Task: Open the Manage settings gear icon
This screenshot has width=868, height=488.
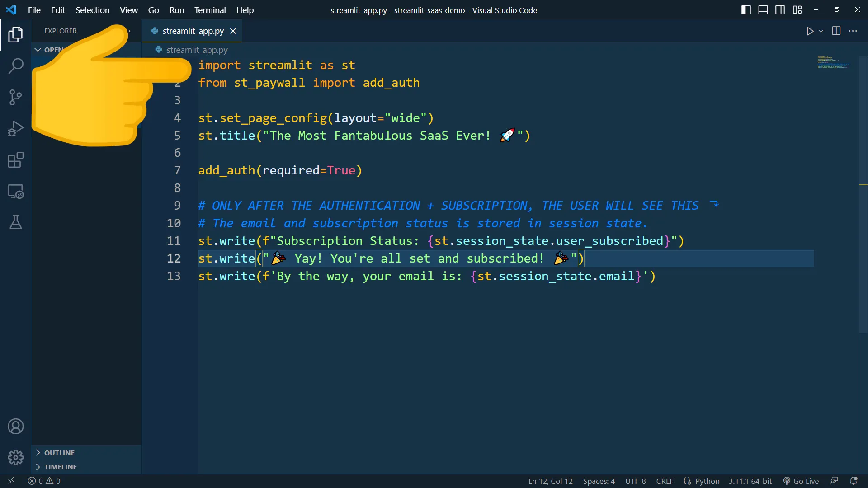Action: [x=16, y=458]
